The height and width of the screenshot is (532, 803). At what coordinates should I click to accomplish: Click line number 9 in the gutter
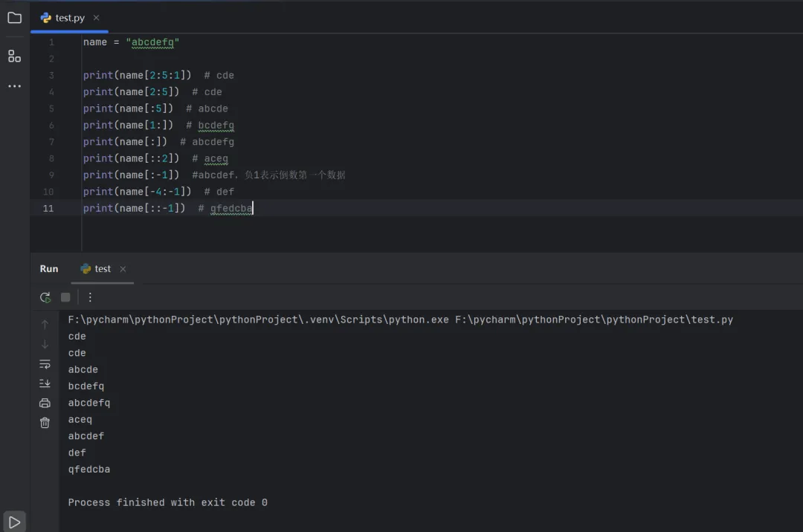click(x=51, y=175)
